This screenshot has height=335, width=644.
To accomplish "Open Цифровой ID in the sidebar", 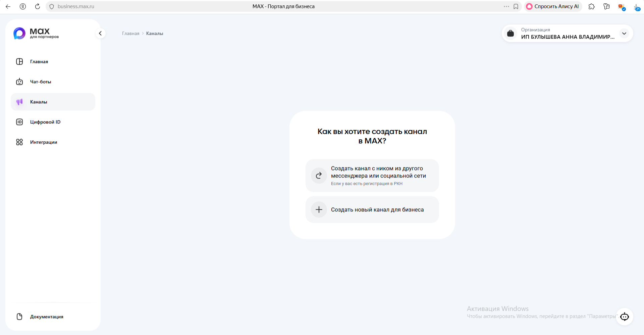I will pos(53,122).
